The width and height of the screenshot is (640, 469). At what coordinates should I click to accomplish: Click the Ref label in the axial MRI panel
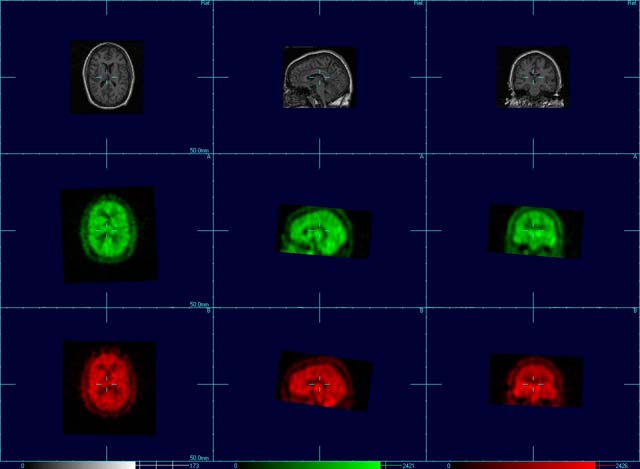[x=205, y=4]
